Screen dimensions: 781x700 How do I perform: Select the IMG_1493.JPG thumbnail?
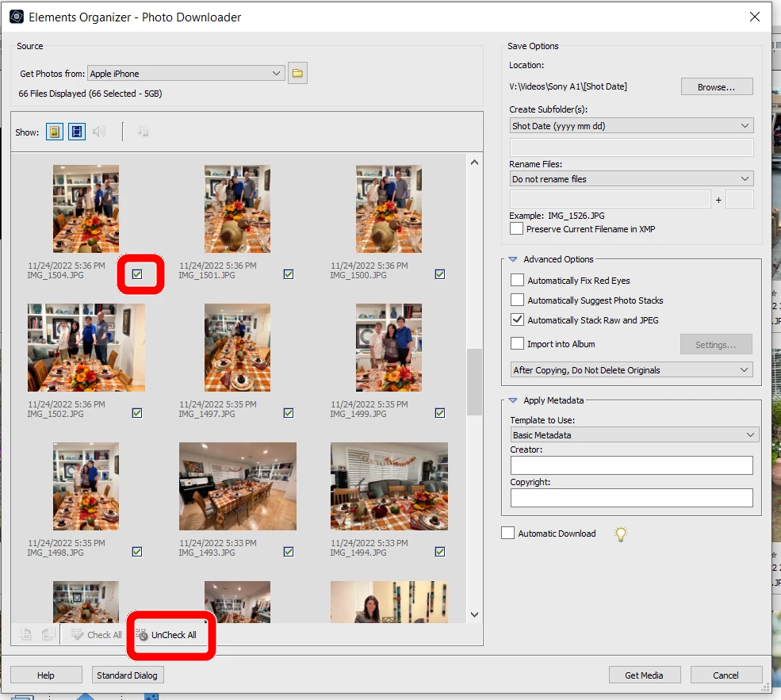tap(238, 486)
